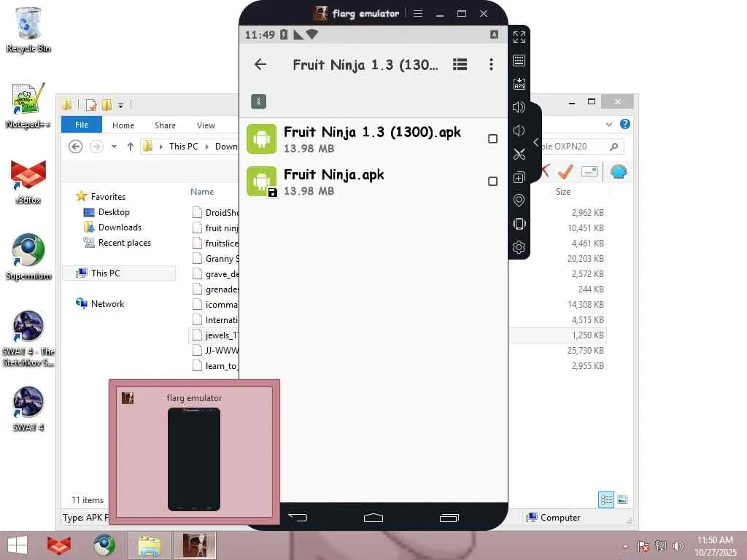Open emulator settings gear icon

pyautogui.click(x=519, y=247)
